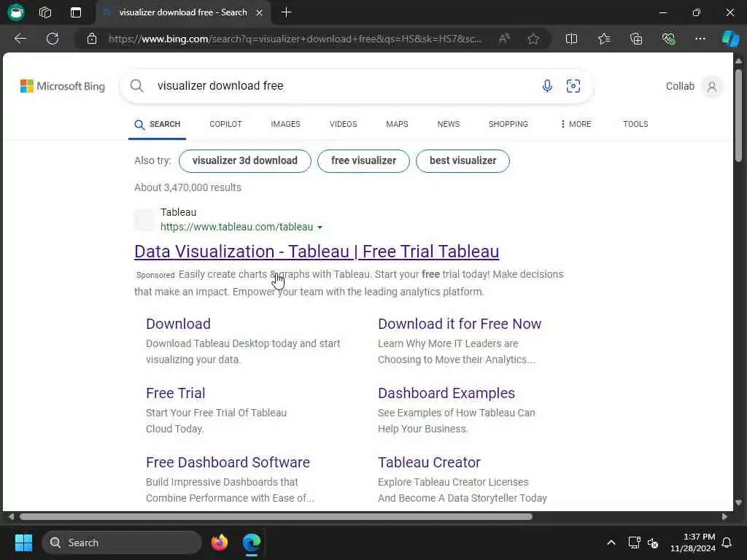This screenshot has height=560, width=747.
Task: Open the Download sitelink
Action: [x=178, y=324]
